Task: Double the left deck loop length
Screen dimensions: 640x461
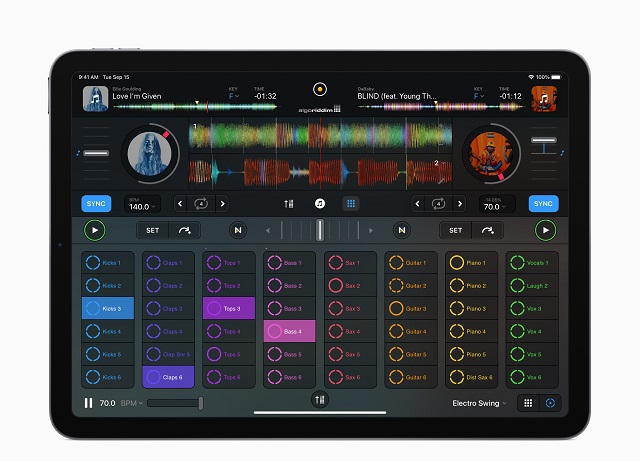Action: click(222, 203)
